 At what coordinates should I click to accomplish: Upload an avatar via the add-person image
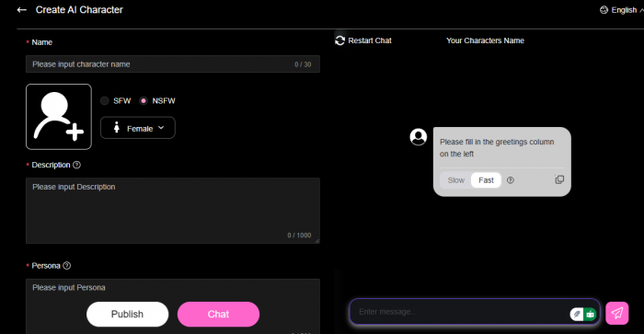(x=59, y=117)
